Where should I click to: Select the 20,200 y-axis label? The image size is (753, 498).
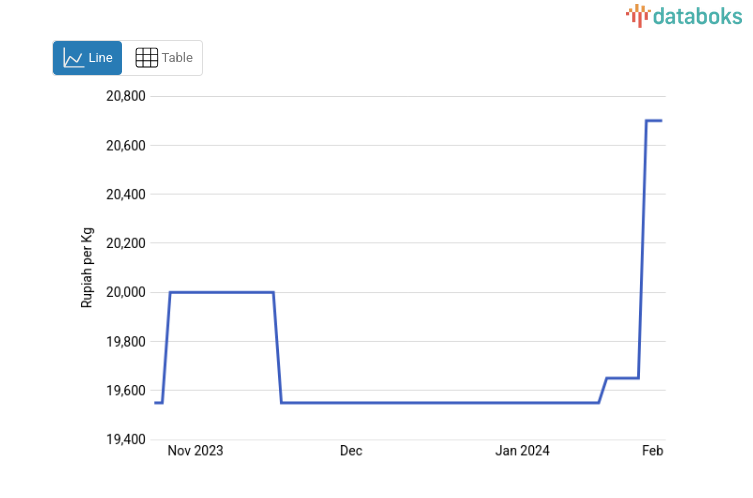click(126, 244)
